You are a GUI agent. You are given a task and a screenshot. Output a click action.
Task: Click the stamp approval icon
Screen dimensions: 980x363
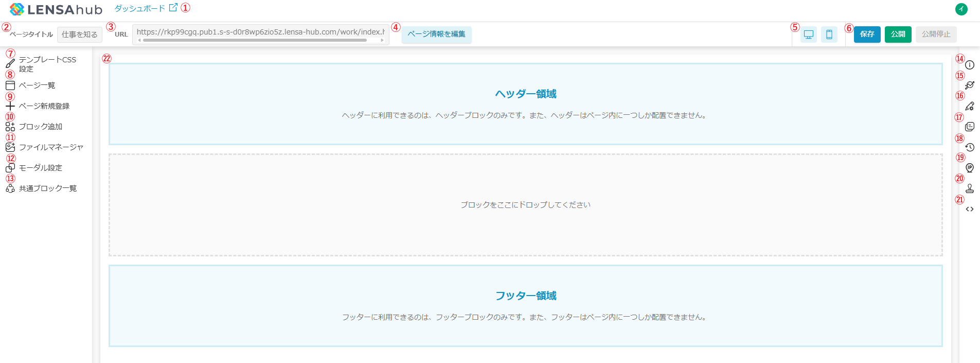pyautogui.click(x=970, y=188)
